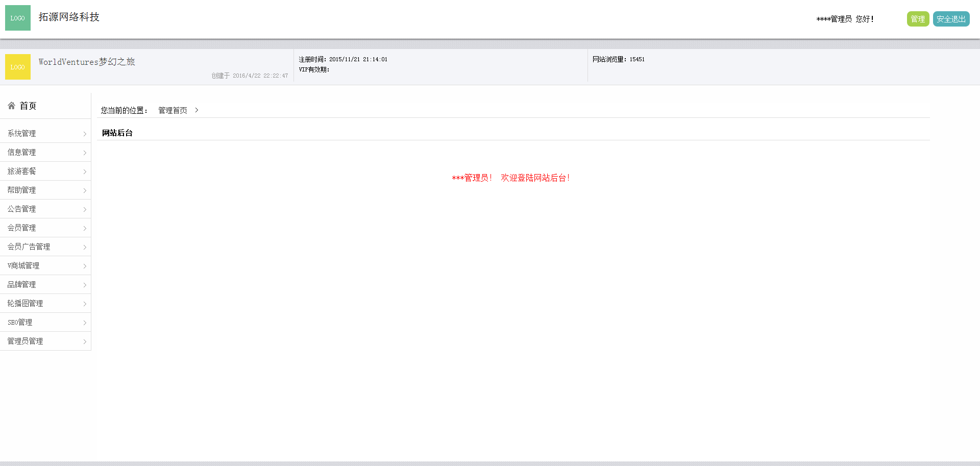Click the 管理员 您好 greeting text
The height and width of the screenshot is (466, 980).
845,19
